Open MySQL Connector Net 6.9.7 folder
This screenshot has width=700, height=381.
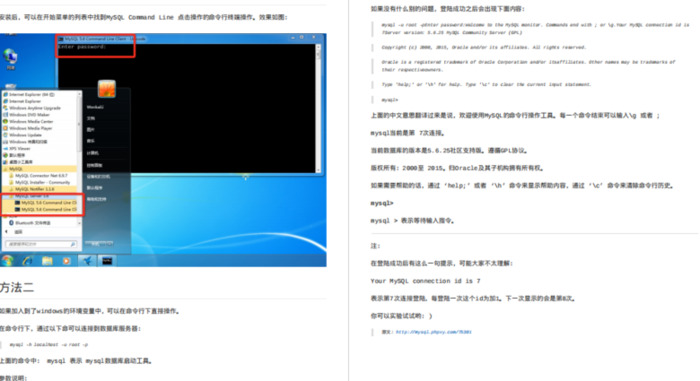point(38,176)
